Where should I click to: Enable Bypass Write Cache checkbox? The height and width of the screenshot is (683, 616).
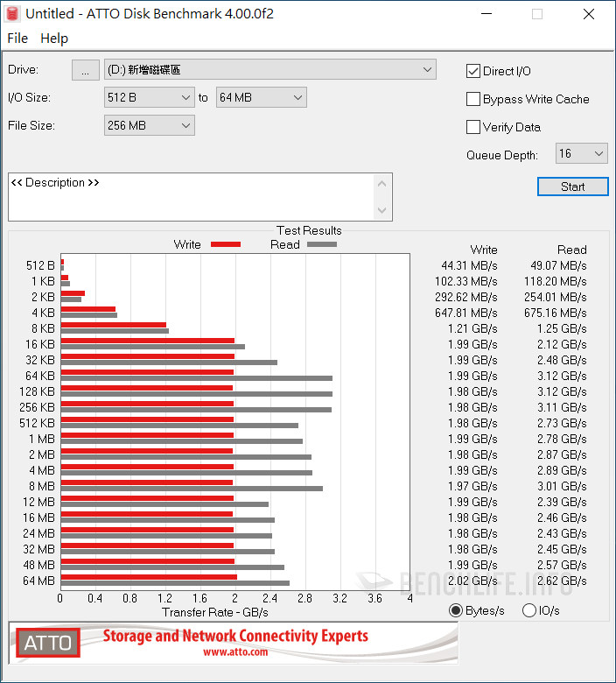pyautogui.click(x=473, y=99)
